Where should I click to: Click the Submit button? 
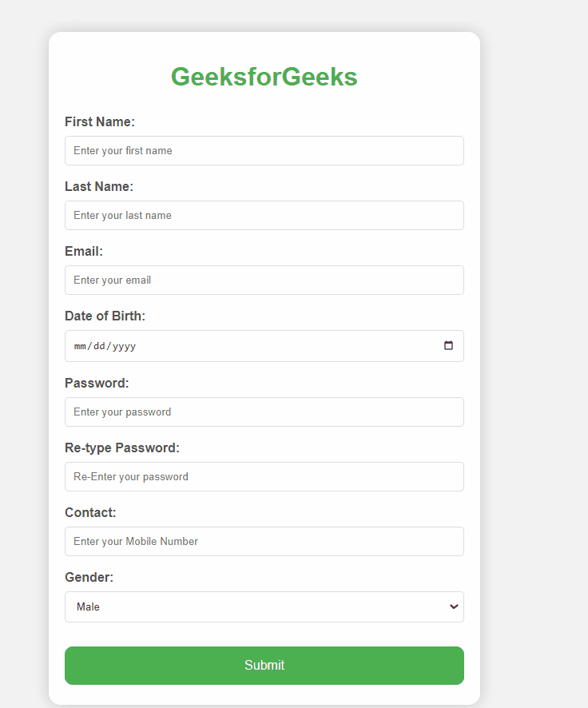(x=264, y=665)
